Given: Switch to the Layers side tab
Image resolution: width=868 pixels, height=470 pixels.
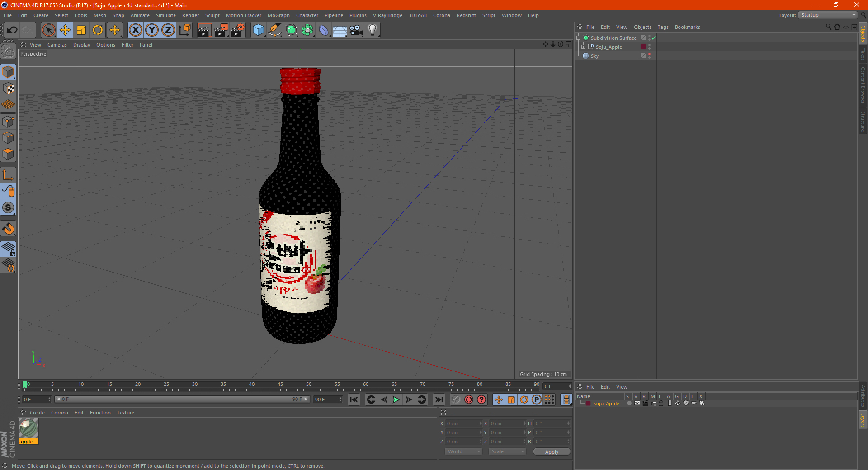Looking at the screenshot, I should [x=863, y=420].
